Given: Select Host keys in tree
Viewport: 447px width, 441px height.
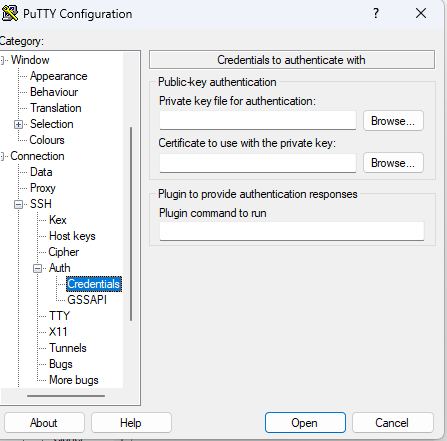Looking at the screenshot, I should (x=72, y=236).
